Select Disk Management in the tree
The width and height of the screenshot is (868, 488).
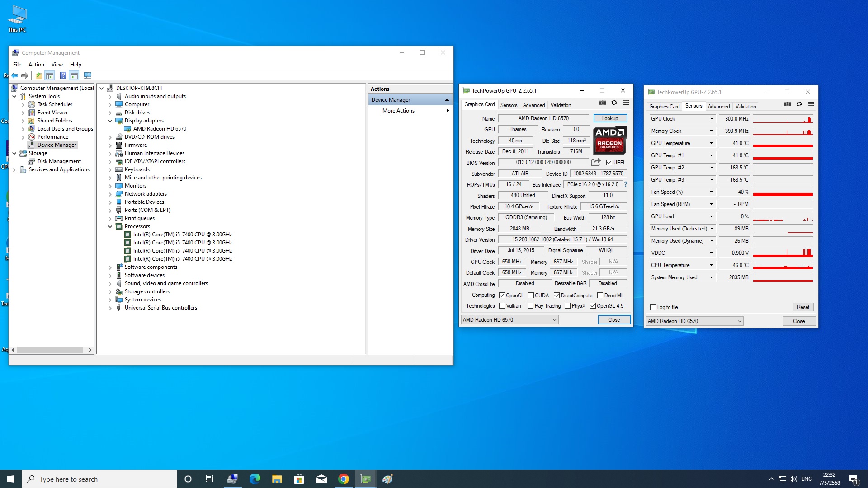coord(59,161)
